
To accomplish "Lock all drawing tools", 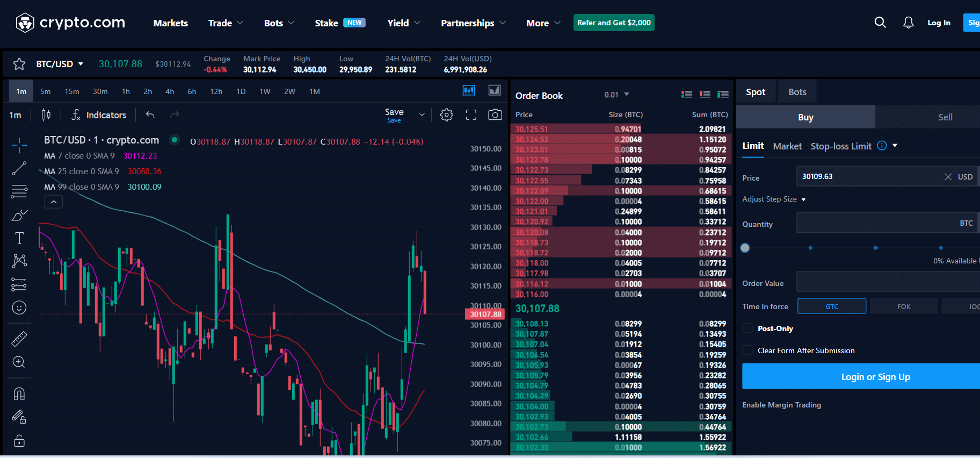I will 19,441.
